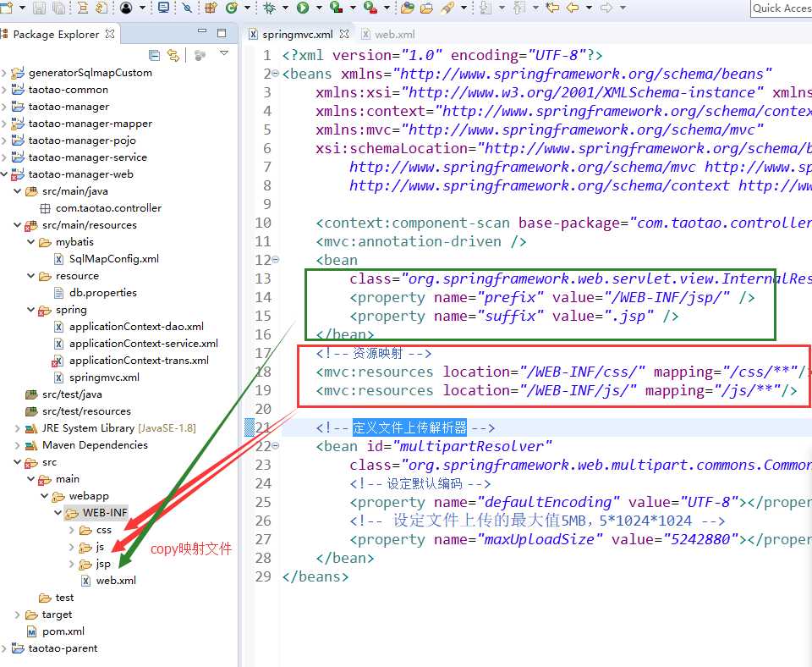Click the Run with coverage icon

click(x=337, y=8)
